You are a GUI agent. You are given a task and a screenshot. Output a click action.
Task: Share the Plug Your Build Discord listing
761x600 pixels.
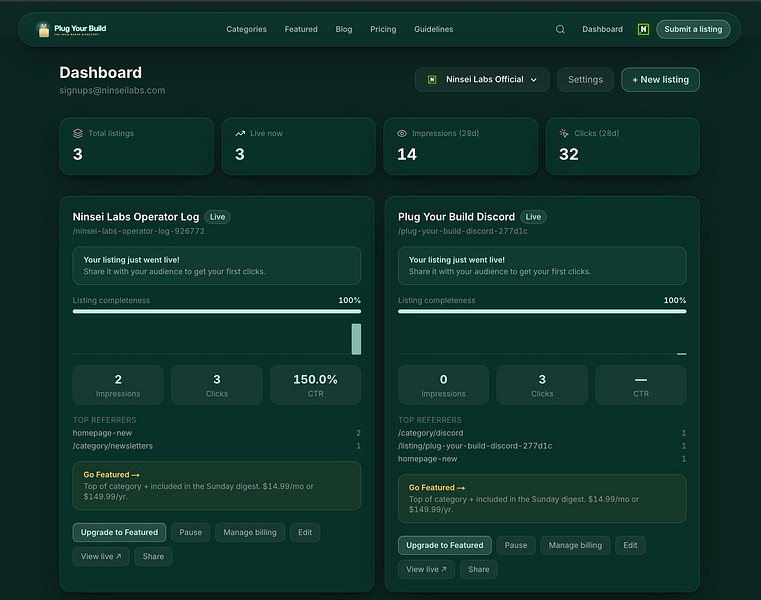479,569
